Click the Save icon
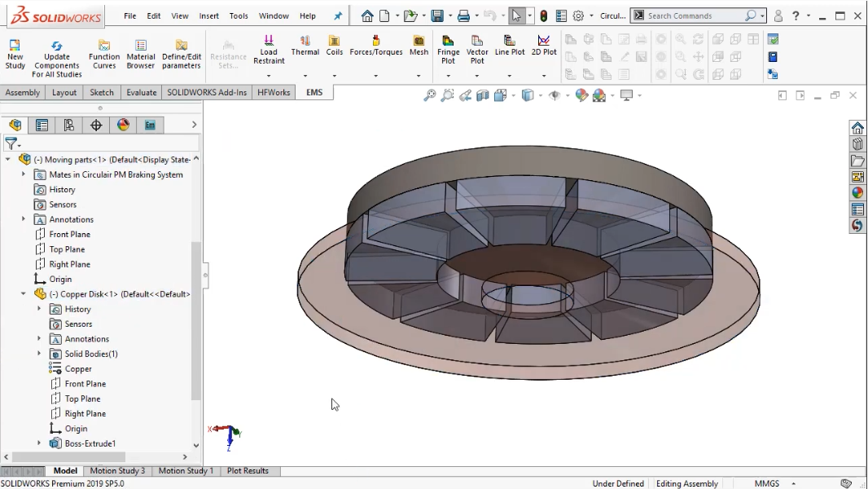This screenshot has height=489, width=868. (x=437, y=16)
